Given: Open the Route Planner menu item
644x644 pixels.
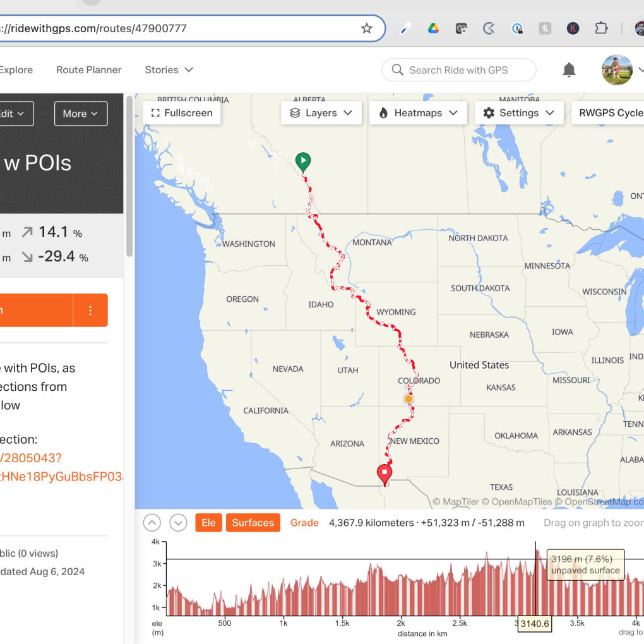Looking at the screenshot, I should tap(88, 70).
